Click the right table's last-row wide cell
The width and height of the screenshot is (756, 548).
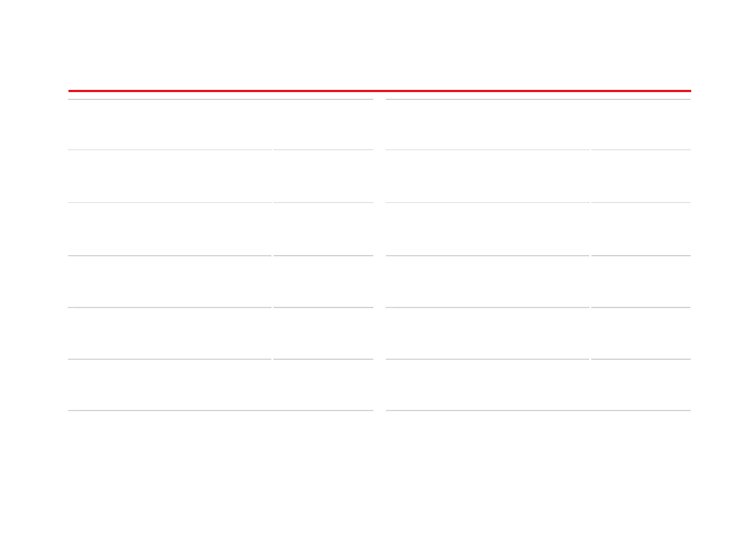tap(487, 385)
